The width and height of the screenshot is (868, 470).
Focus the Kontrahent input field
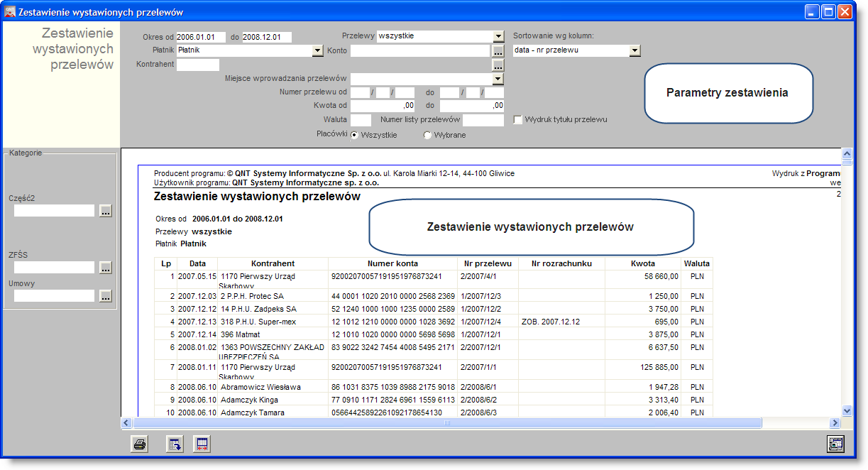(x=198, y=65)
